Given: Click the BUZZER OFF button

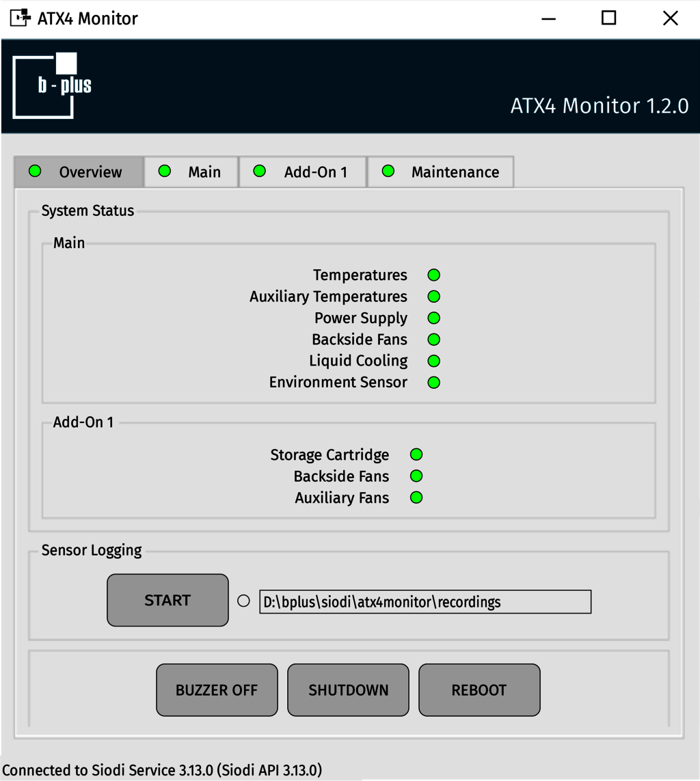Looking at the screenshot, I should coord(217,690).
